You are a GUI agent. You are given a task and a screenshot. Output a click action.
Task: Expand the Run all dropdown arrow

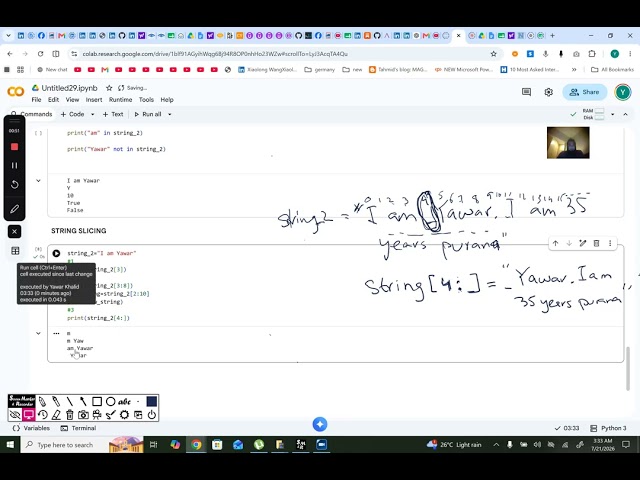click(x=170, y=114)
